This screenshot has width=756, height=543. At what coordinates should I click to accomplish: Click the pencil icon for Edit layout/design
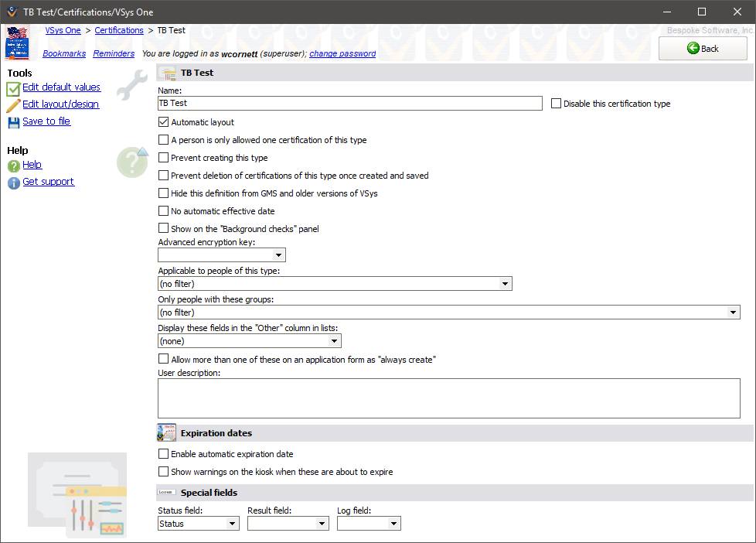(x=13, y=105)
